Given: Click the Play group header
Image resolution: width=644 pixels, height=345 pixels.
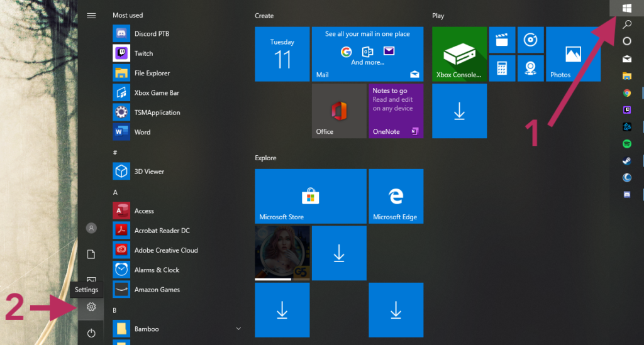Looking at the screenshot, I should [x=438, y=16].
